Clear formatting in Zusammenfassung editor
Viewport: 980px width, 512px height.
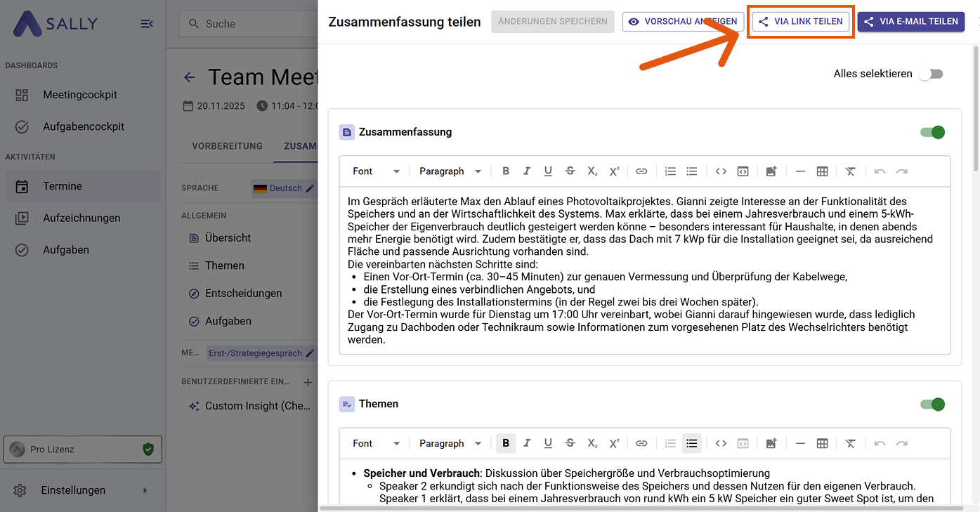click(x=850, y=171)
